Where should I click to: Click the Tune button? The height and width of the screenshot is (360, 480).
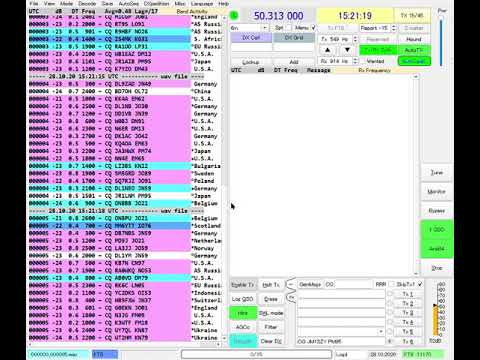pyautogui.click(x=436, y=172)
